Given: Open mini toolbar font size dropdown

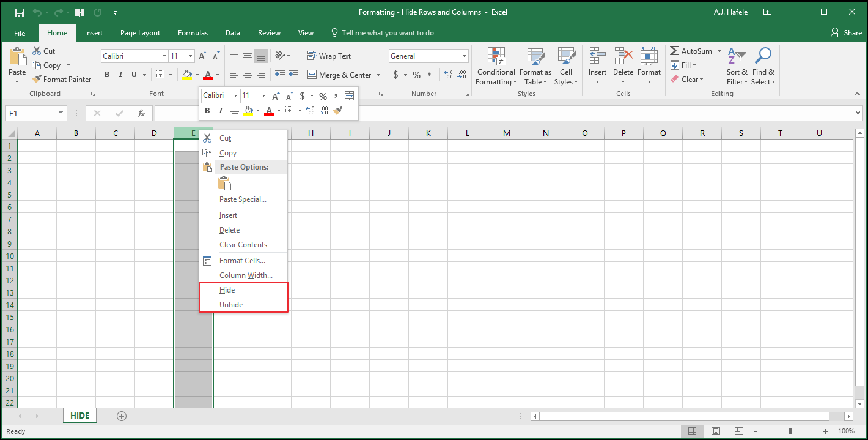Looking at the screenshot, I should pyautogui.click(x=263, y=96).
